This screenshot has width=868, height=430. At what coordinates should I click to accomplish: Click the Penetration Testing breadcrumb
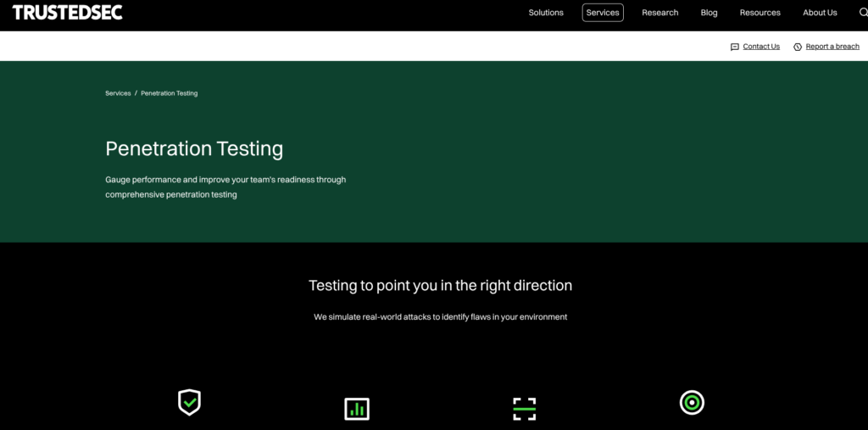[170, 93]
